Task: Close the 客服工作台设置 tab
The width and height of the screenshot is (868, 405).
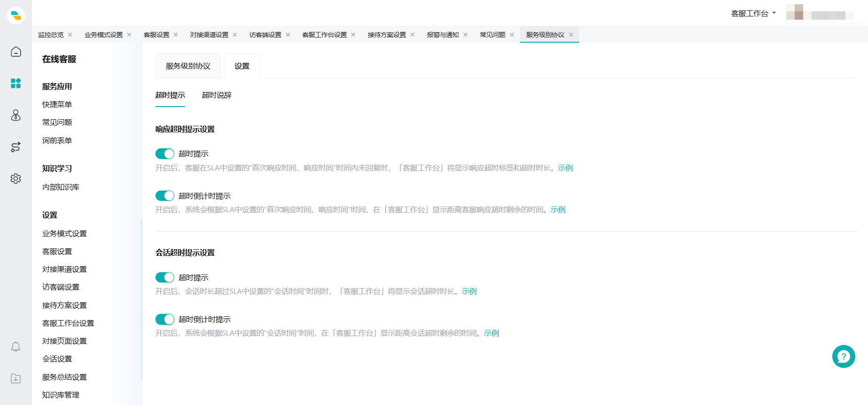Action: point(353,35)
